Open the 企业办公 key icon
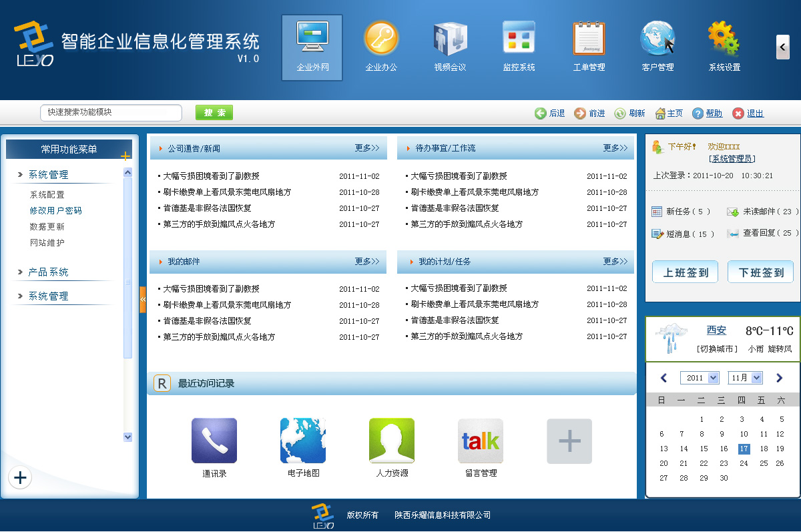 click(x=381, y=38)
